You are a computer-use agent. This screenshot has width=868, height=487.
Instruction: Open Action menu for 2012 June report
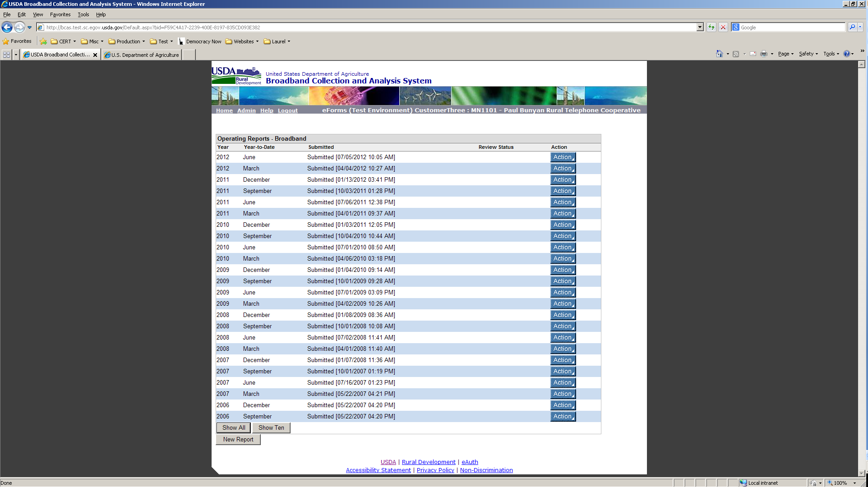coord(563,157)
